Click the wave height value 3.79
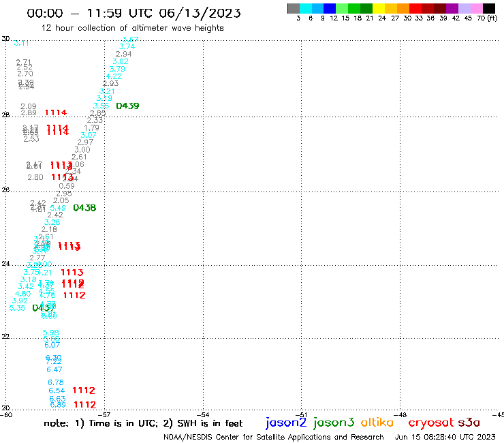The image size is (504, 443). [x=117, y=69]
